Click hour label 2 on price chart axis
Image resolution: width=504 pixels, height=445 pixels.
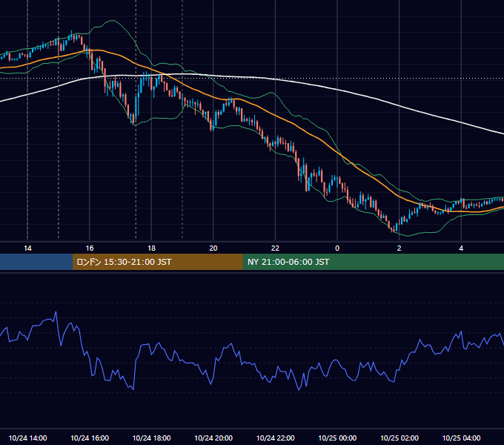399,248
